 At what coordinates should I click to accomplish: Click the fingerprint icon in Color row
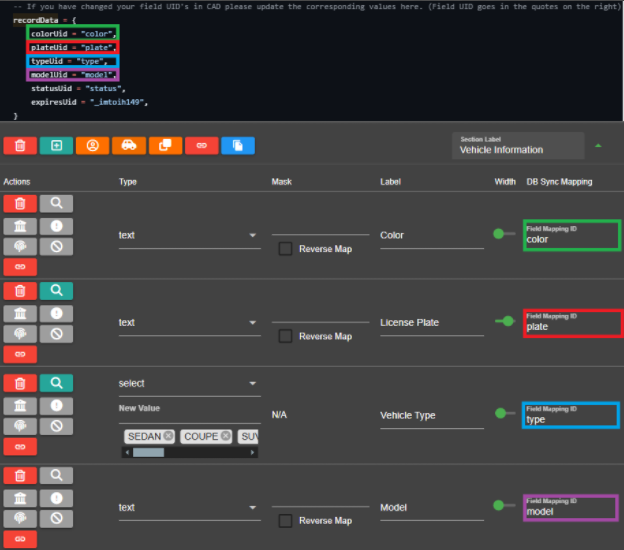[x=20, y=246]
